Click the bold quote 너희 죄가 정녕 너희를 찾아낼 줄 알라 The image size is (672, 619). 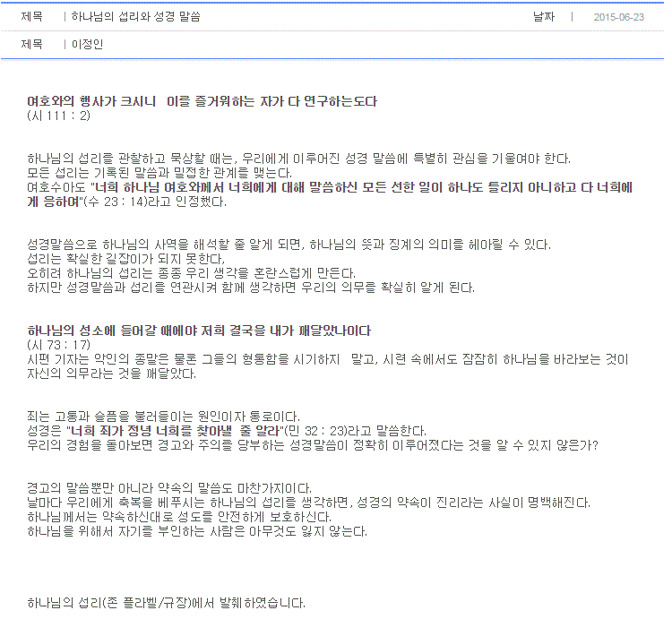(176, 431)
